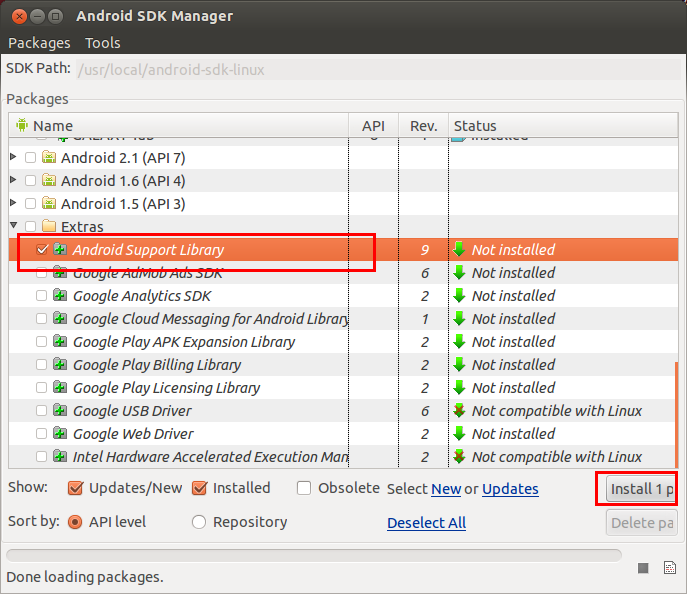Image resolution: width=687 pixels, height=594 pixels.
Task: Close the Android SDK Manager window
Action: (x=19, y=17)
